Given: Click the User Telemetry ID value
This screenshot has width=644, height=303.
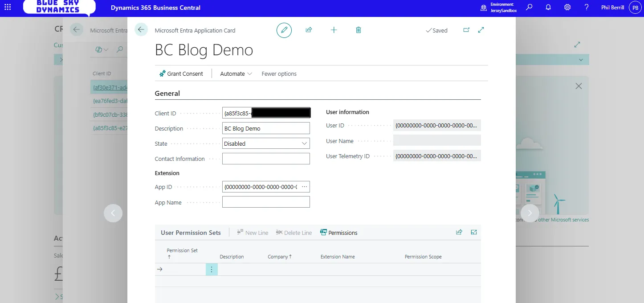Looking at the screenshot, I should coord(437,156).
